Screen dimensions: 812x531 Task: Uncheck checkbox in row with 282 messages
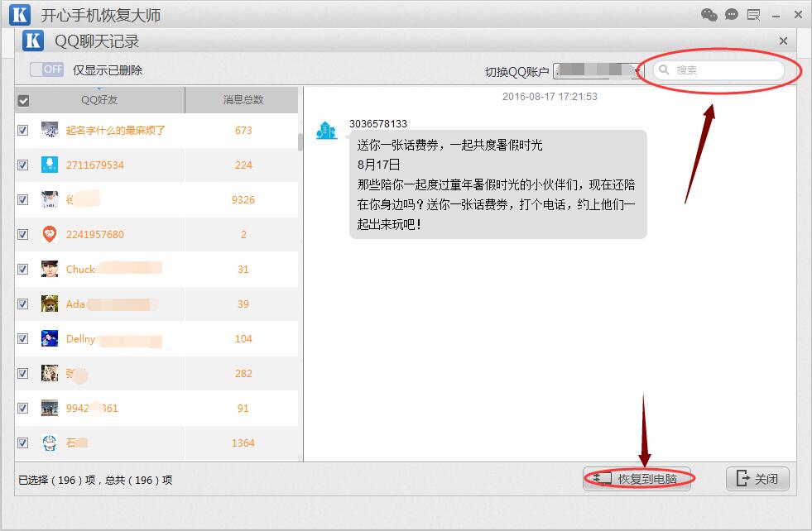coord(23,373)
